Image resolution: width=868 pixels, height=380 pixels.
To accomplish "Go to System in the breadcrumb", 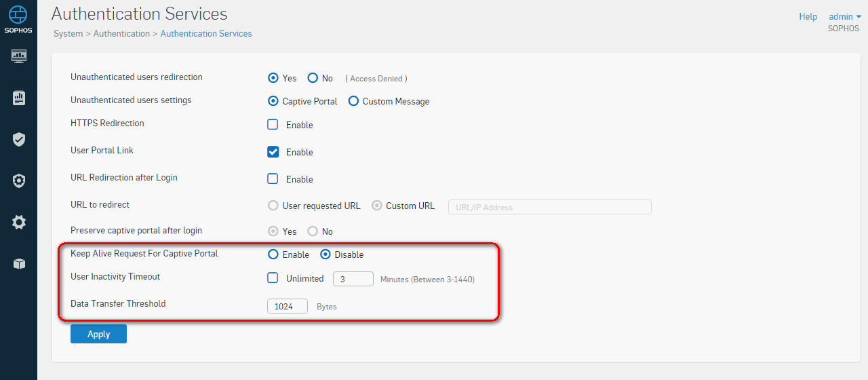I will coord(68,33).
